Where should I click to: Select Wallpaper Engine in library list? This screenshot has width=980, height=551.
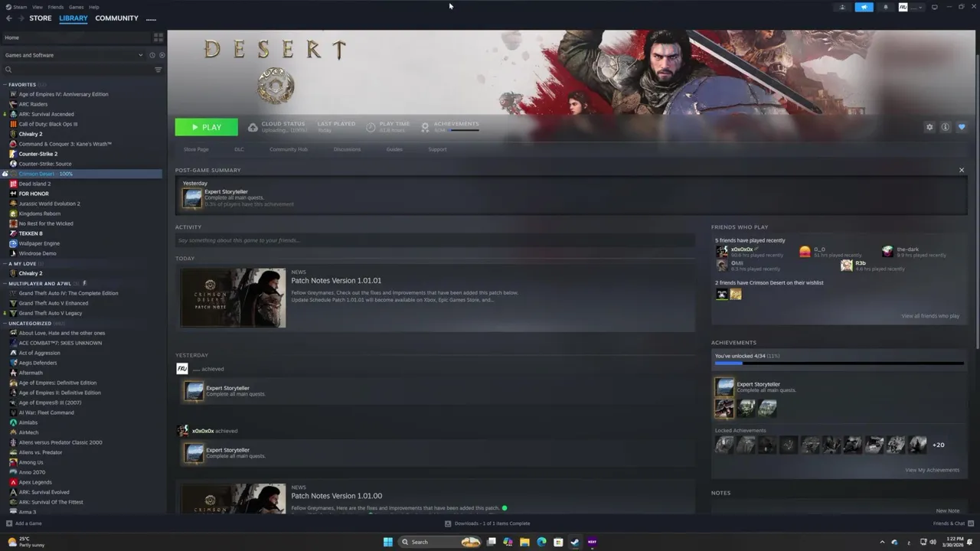39,243
